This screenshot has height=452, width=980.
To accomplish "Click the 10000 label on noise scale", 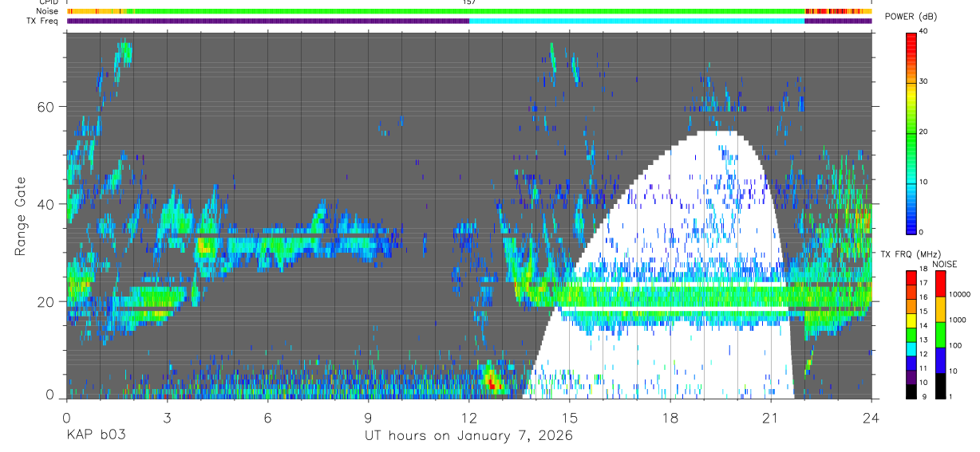I will [x=960, y=294].
